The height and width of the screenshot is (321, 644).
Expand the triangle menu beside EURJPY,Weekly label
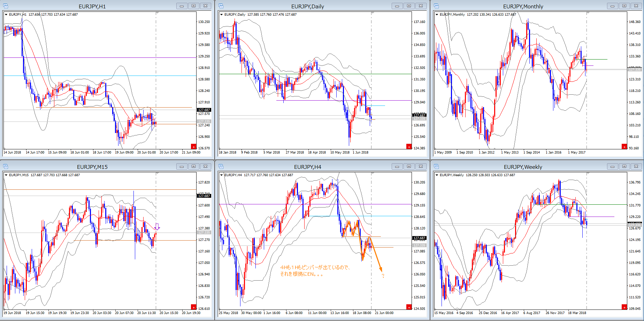[437, 175]
